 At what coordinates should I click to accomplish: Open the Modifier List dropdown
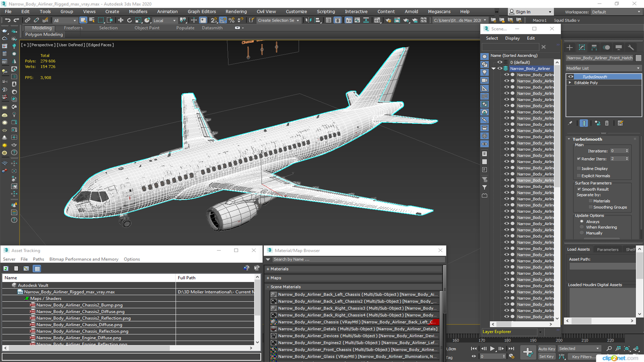603,68
